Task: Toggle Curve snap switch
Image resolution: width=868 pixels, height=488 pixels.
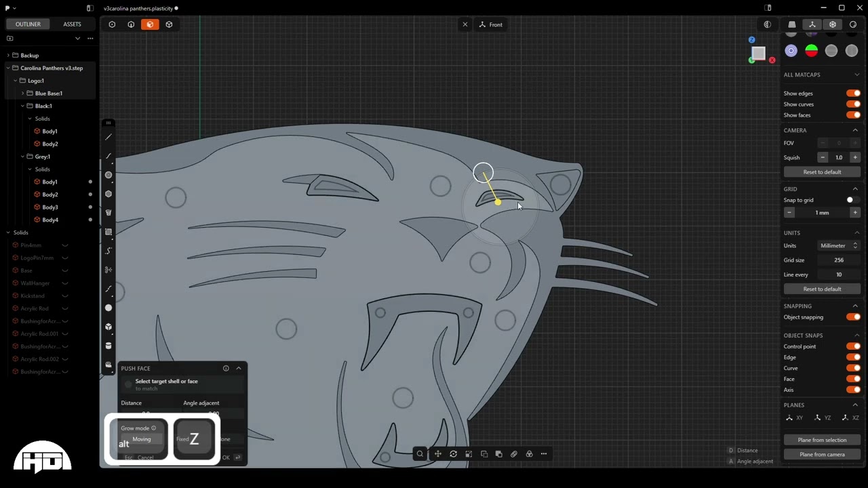Action: (853, 368)
